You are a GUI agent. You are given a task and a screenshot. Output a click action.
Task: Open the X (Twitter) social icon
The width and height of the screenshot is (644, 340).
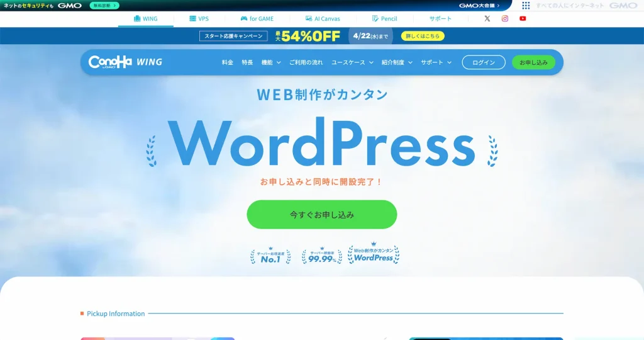pos(487,19)
